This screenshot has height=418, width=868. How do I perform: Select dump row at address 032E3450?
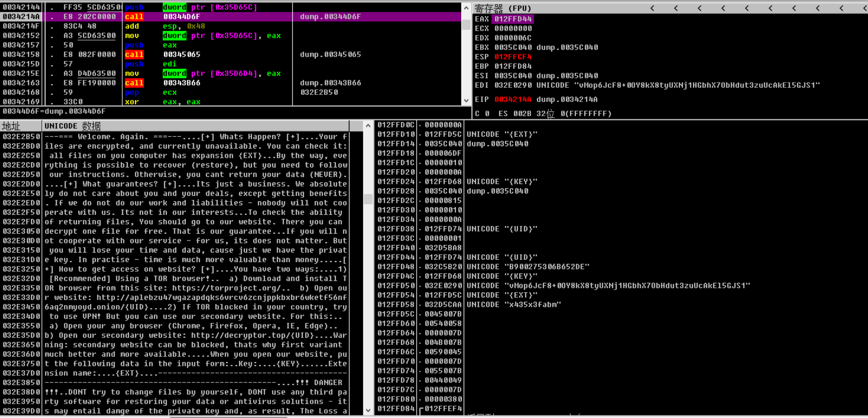coord(175,307)
